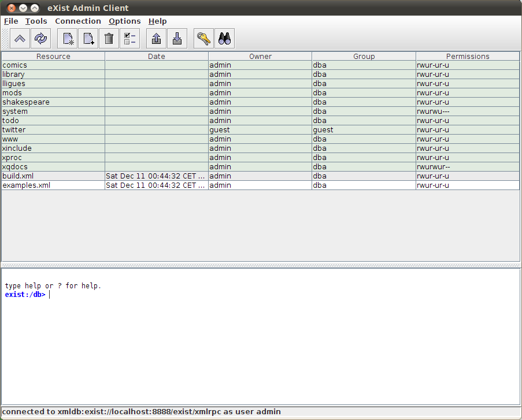Viewport: 522px width, 420px height.
Task: Open the File menu
Action: (11, 21)
